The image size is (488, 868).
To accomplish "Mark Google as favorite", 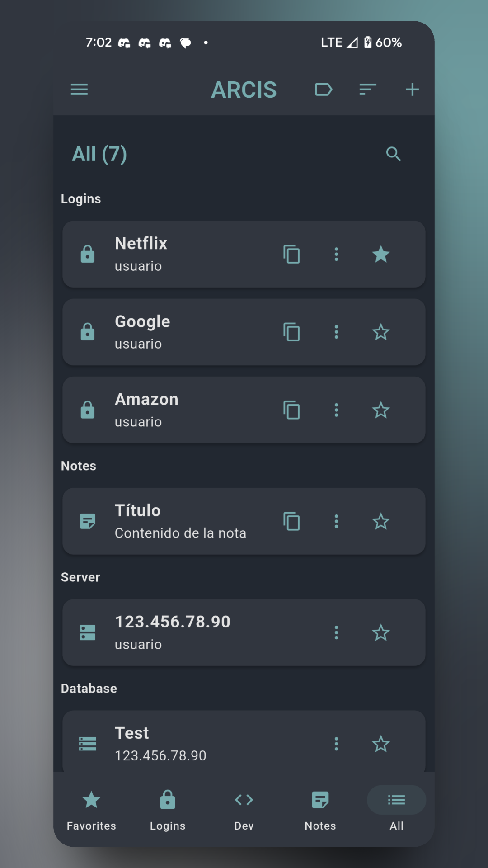I will click(x=381, y=332).
